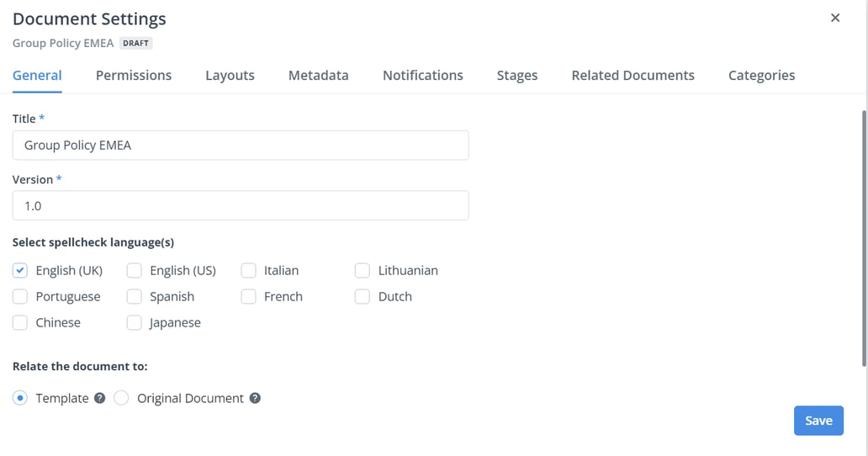Open the Notifications tab
This screenshot has width=868, height=456.
423,75
